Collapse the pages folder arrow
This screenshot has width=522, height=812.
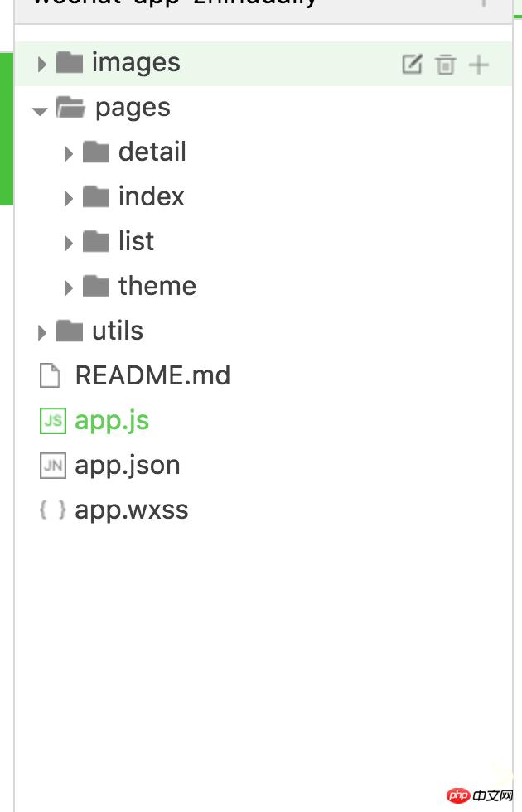coord(40,109)
